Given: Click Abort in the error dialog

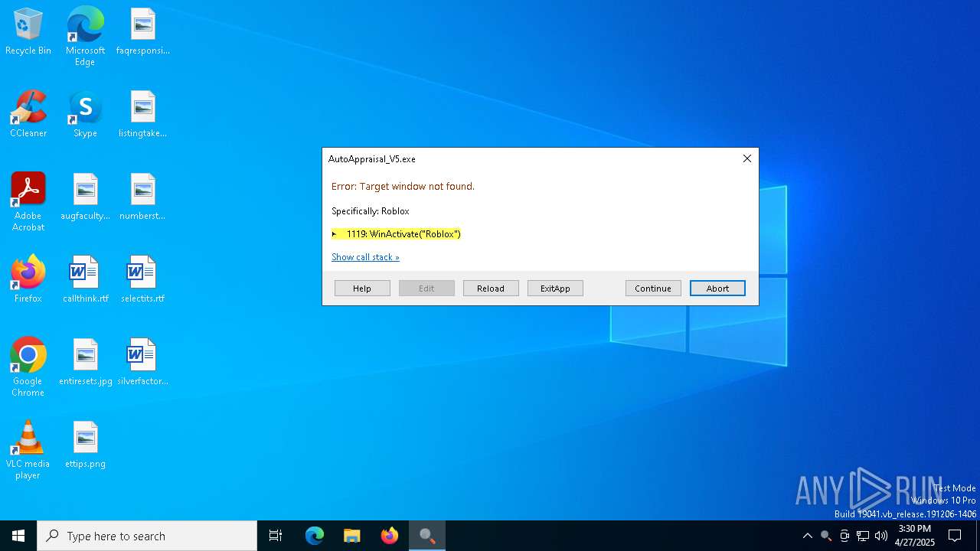Looking at the screenshot, I should (717, 289).
